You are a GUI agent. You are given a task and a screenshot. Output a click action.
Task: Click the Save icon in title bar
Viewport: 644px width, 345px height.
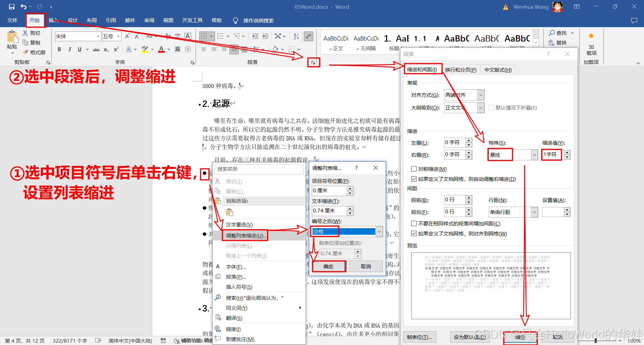tap(12, 7)
